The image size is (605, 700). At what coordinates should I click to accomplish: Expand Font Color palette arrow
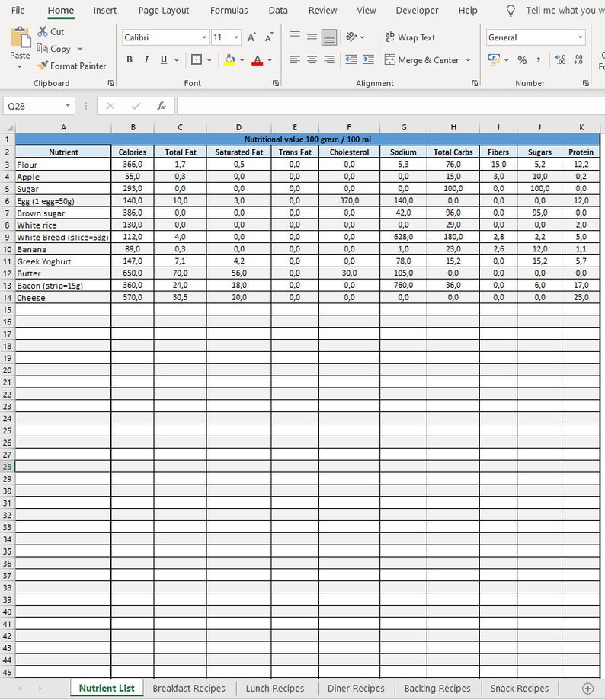[x=270, y=60]
